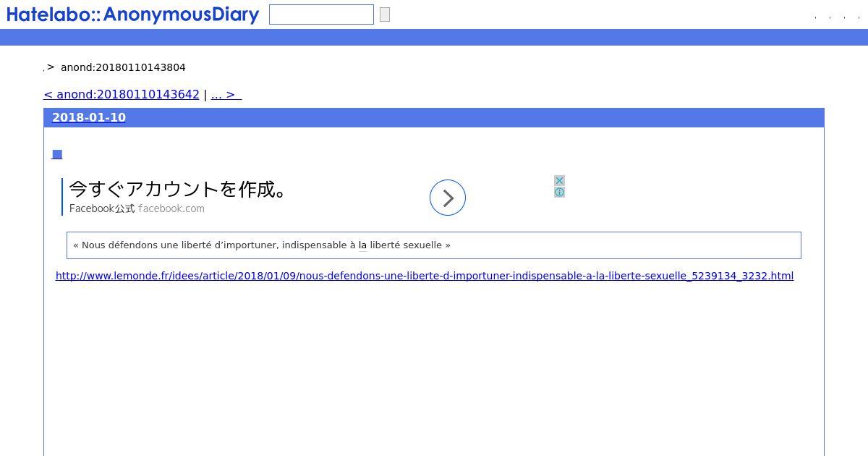
Task: Open the ad info icon
Action: coord(559,192)
